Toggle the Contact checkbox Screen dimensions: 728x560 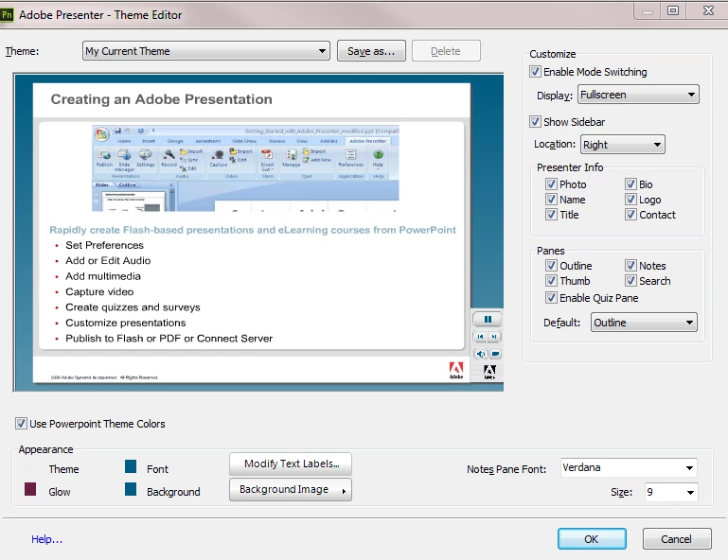point(630,215)
